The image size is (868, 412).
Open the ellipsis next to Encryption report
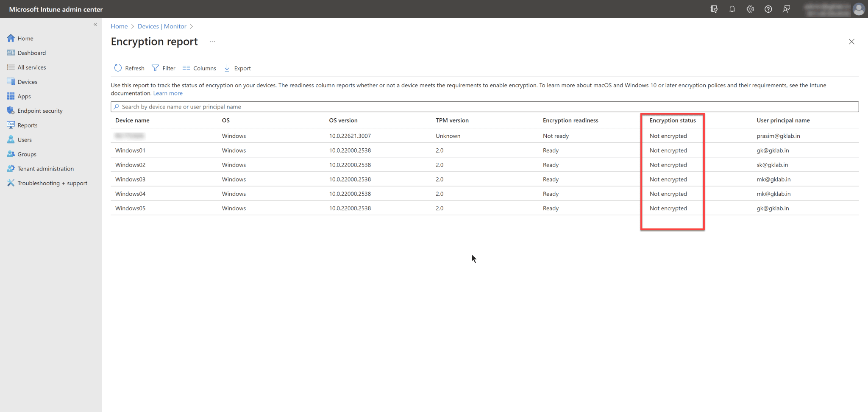212,42
